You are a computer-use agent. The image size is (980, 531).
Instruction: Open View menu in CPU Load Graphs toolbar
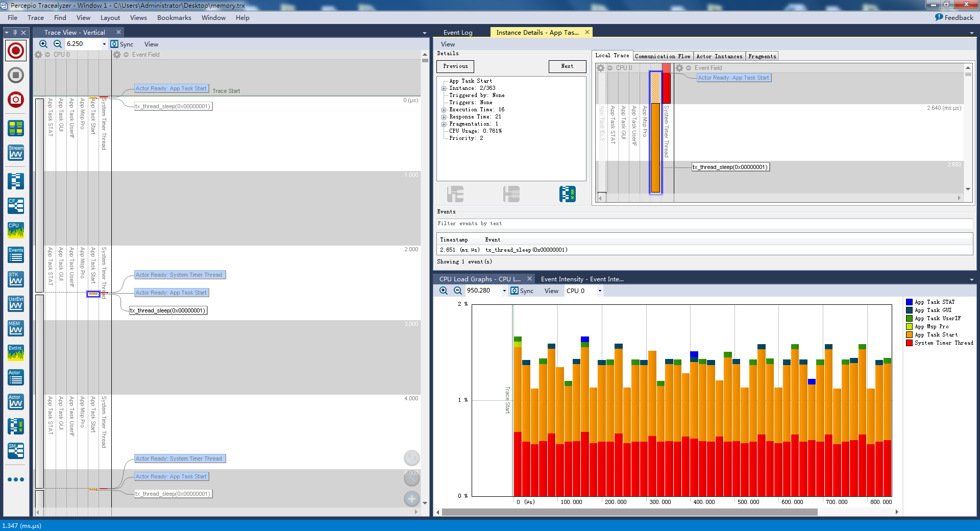coord(551,291)
